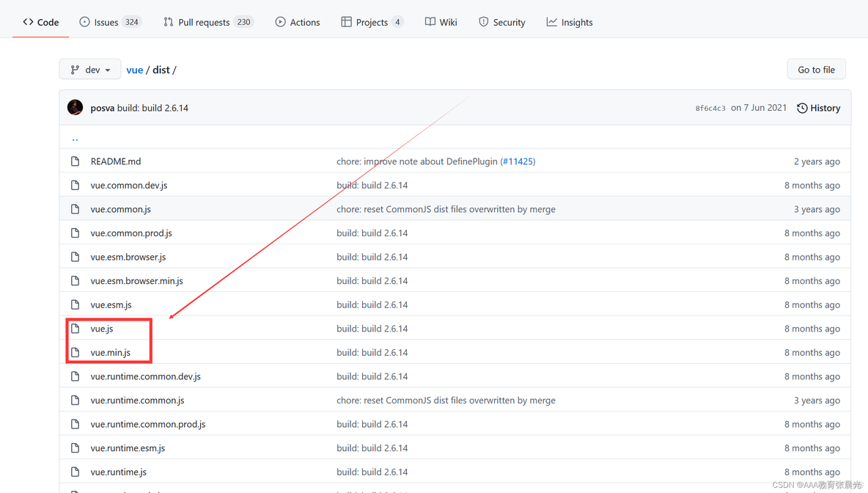Open vue.esm.browser.min.js file
The width and height of the screenshot is (868, 493).
coord(137,280)
